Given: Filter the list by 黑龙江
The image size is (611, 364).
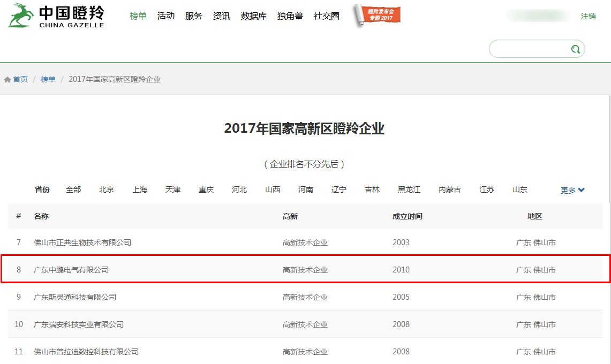Looking at the screenshot, I should tap(409, 189).
